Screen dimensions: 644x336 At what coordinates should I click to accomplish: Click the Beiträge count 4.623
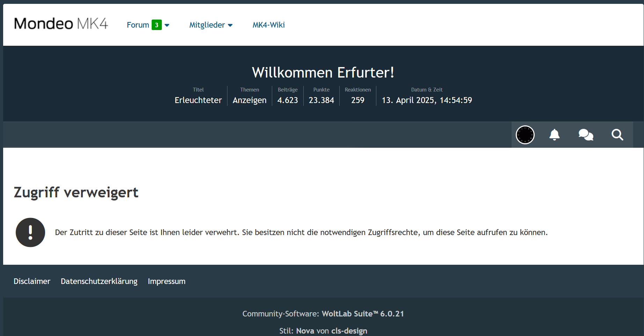(288, 100)
